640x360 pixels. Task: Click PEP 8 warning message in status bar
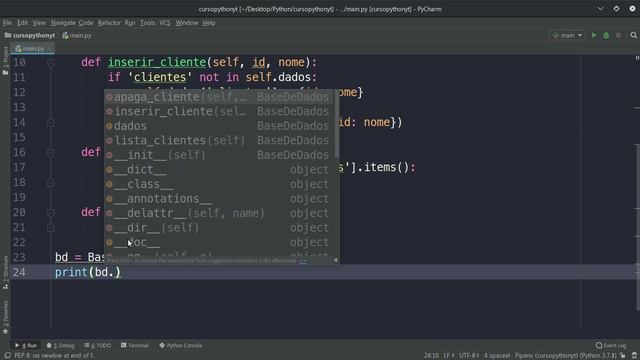coord(54,356)
